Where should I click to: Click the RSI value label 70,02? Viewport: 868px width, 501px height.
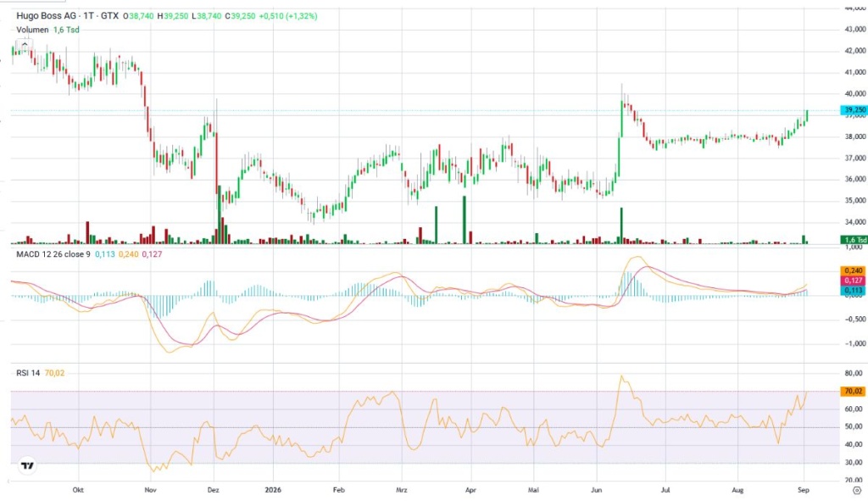tap(853, 392)
